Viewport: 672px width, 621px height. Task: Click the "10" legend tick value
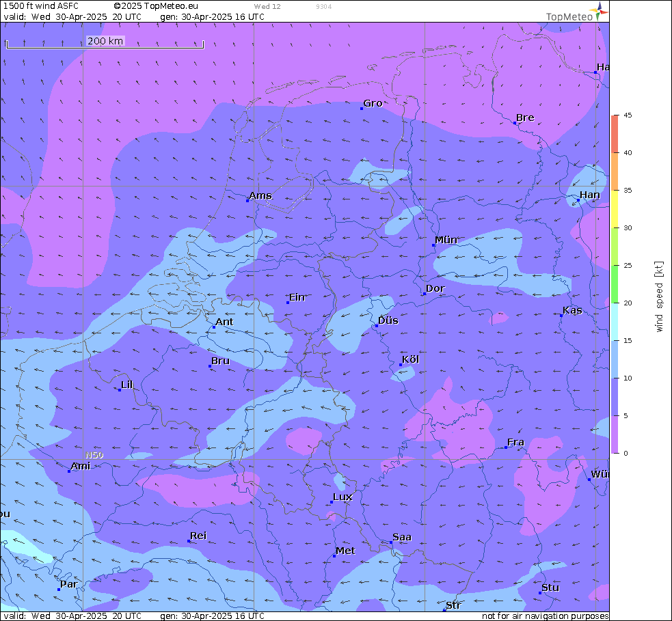[x=628, y=378]
